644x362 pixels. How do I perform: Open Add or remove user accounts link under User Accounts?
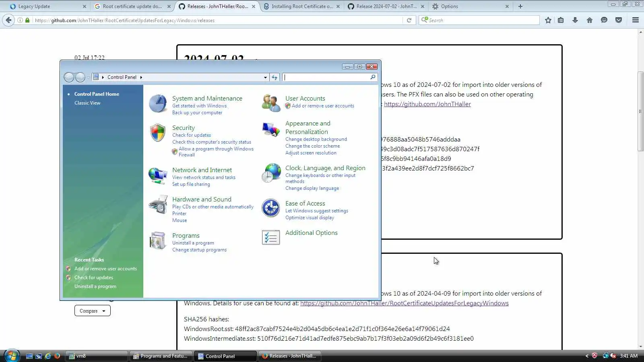pos(323,106)
